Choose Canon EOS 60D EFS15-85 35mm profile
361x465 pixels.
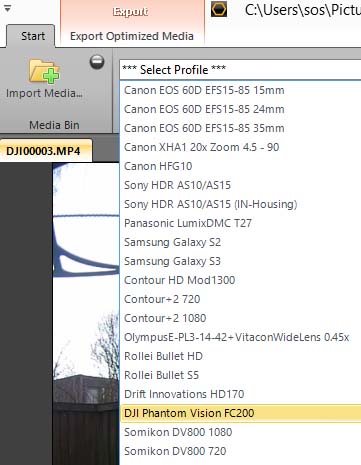[240, 128]
